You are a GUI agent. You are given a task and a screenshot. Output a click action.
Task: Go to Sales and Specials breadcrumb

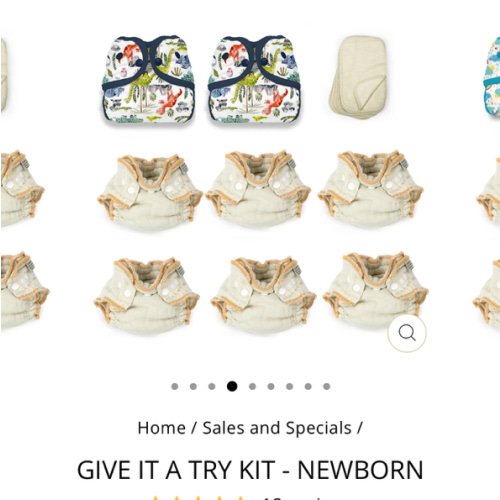277,428
